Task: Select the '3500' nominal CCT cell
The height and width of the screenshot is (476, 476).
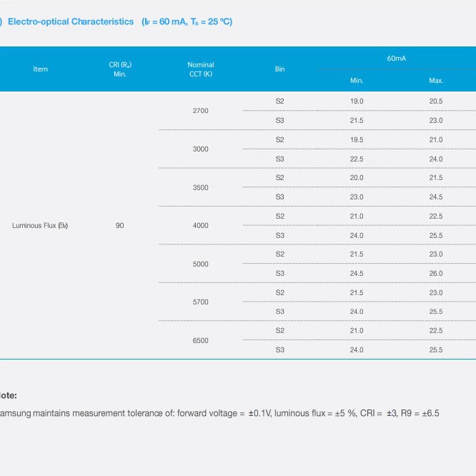Action: [x=200, y=187]
